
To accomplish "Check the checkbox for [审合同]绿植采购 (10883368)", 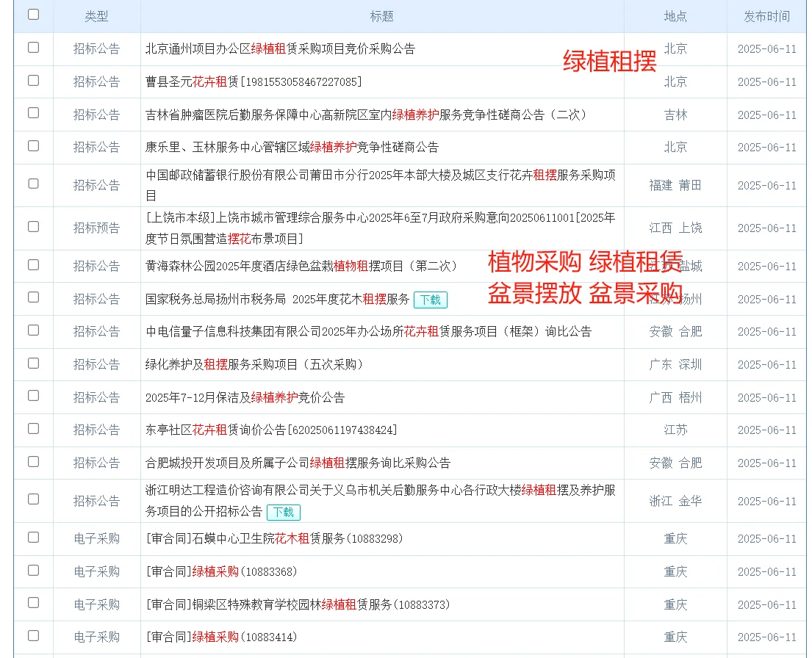I will [33, 571].
